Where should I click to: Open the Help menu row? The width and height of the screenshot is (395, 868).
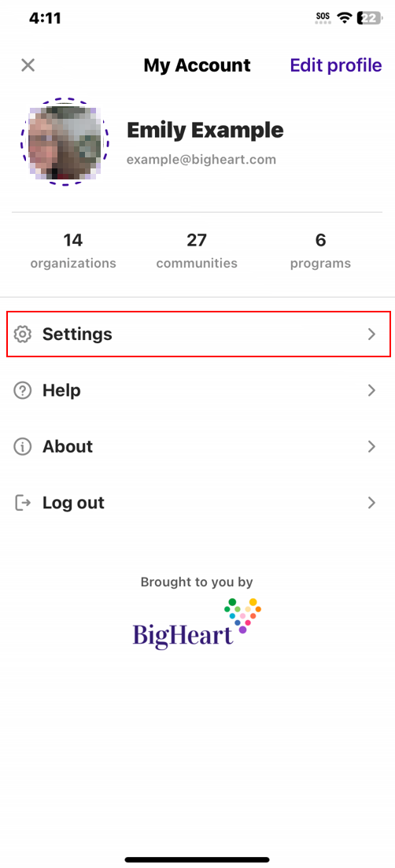(x=197, y=391)
